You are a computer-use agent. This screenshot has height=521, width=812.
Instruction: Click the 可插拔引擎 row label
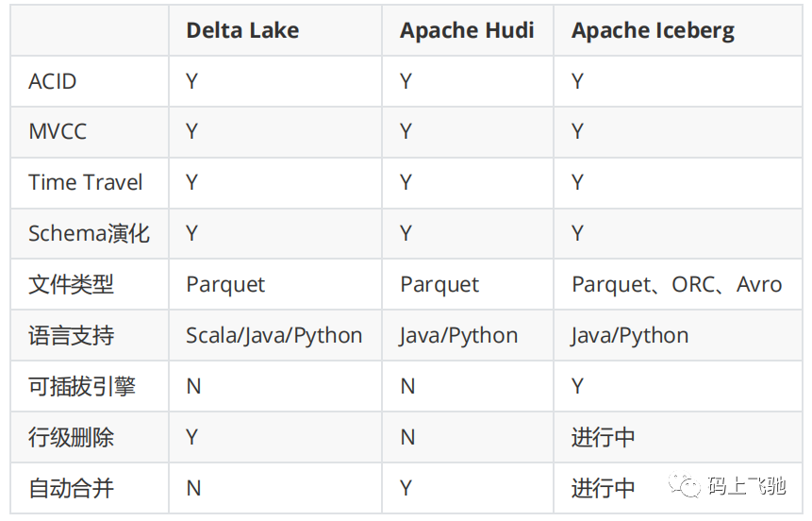[x=82, y=386]
